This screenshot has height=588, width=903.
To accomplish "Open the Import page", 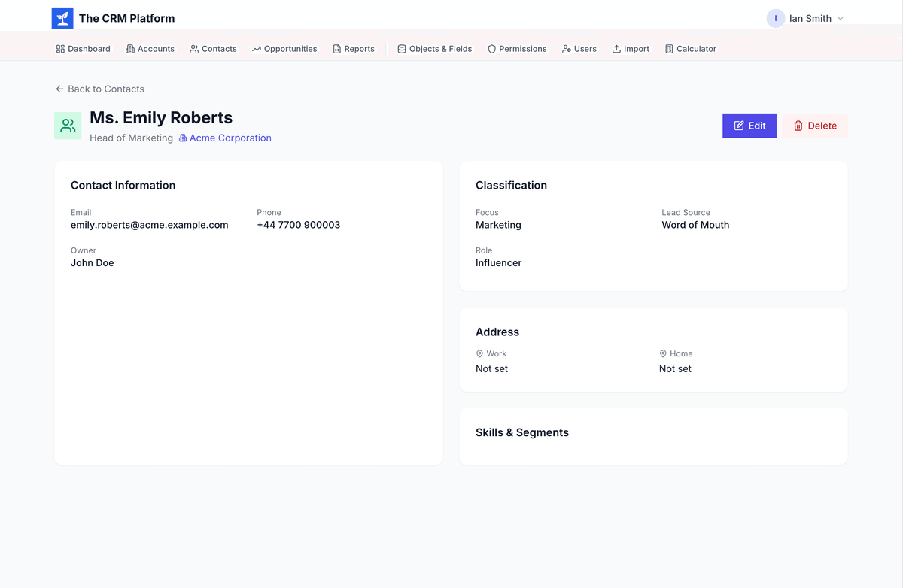I will click(631, 49).
